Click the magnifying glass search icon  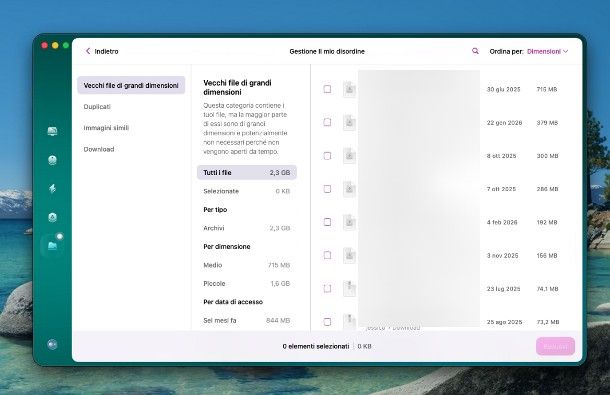pos(475,51)
